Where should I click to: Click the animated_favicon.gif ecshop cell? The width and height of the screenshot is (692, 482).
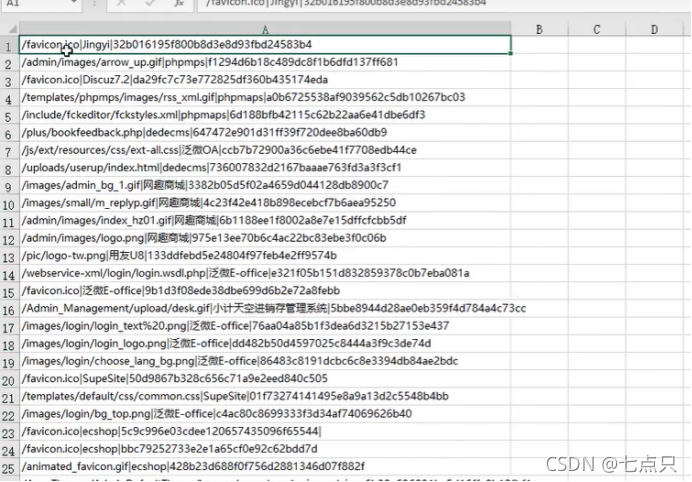tap(265, 467)
